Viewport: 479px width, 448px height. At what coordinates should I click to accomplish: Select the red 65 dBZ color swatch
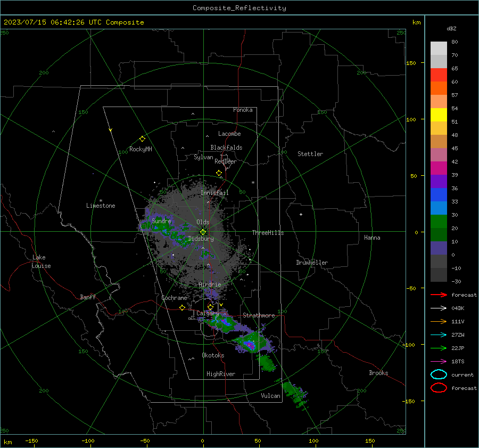click(x=439, y=75)
